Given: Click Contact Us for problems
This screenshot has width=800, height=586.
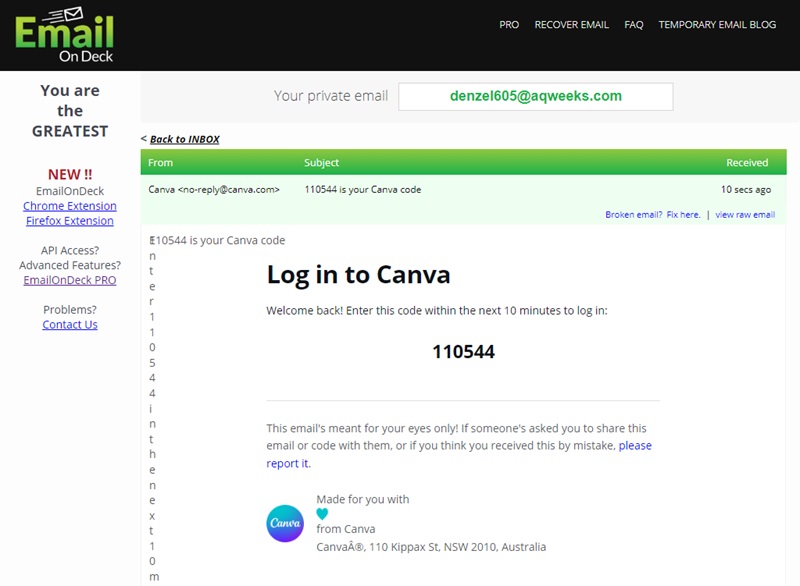Looking at the screenshot, I should [x=69, y=324].
